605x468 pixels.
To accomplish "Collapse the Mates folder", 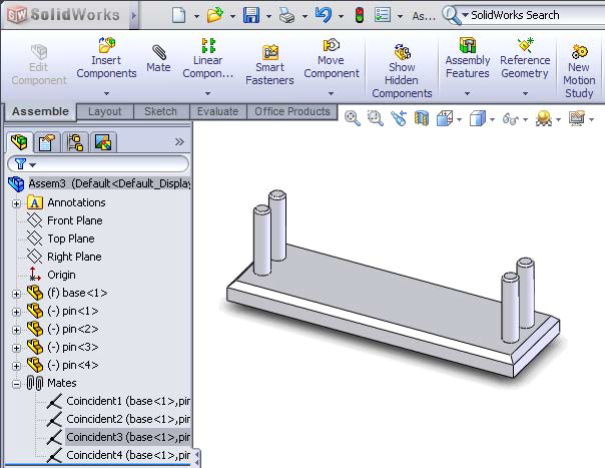I will (x=16, y=383).
